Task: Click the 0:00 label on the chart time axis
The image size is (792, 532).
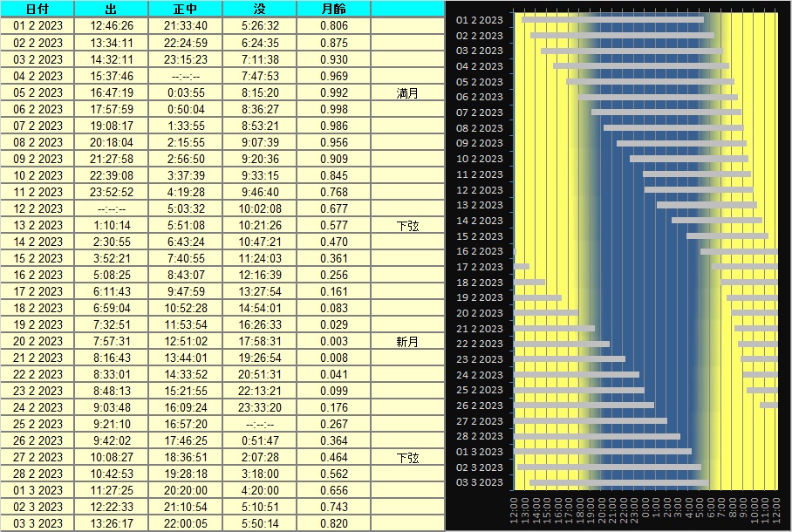Action: coord(645,508)
